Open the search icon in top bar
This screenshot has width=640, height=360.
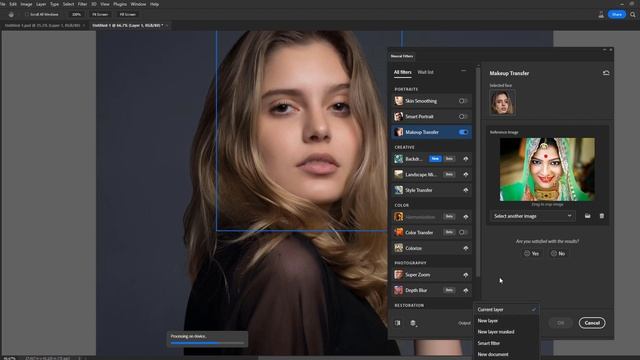point(633,14)
